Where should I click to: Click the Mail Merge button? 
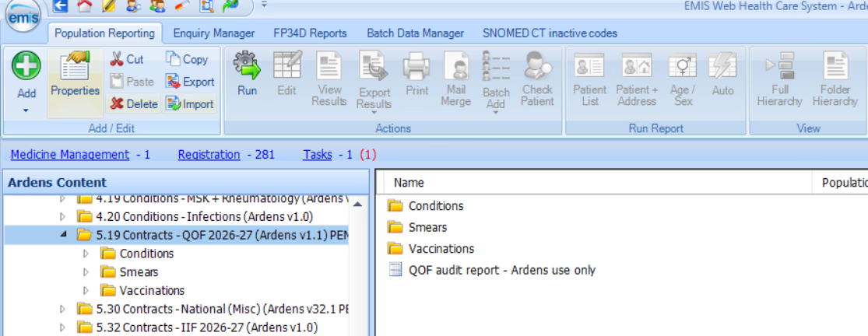click(455, 79)
